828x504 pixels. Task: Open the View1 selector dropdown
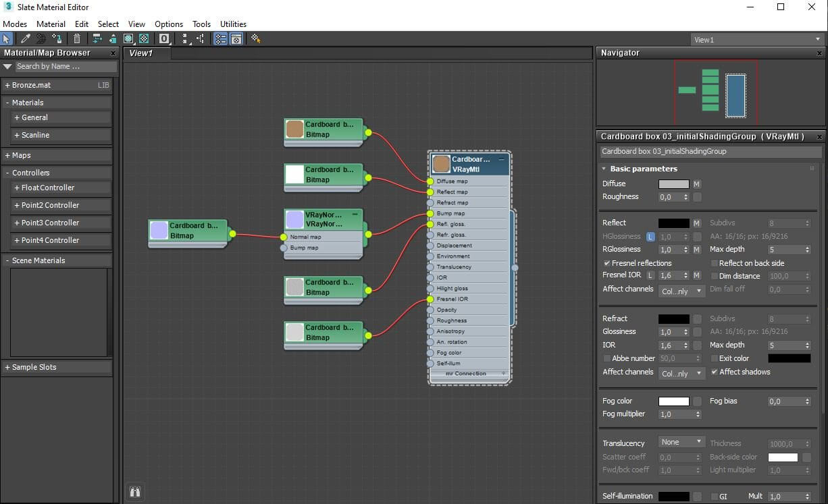(x=757, y=40)
